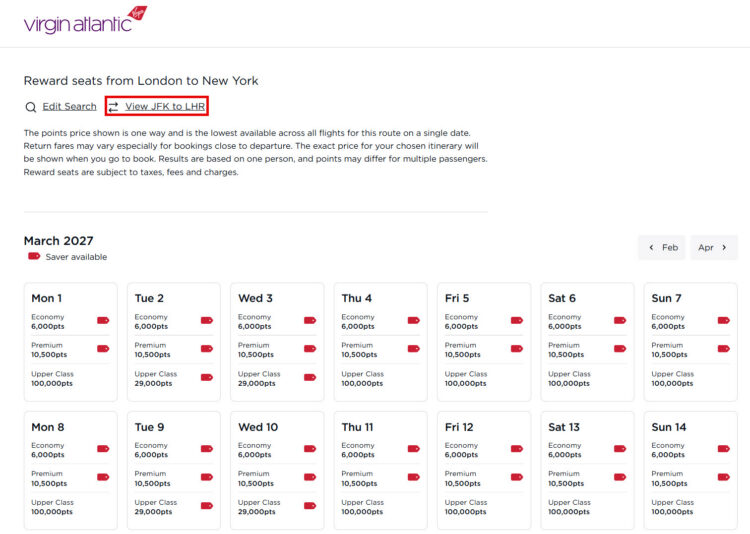
Task: Open the Thu 11 day card heading
Action: [x=357, y=427]
